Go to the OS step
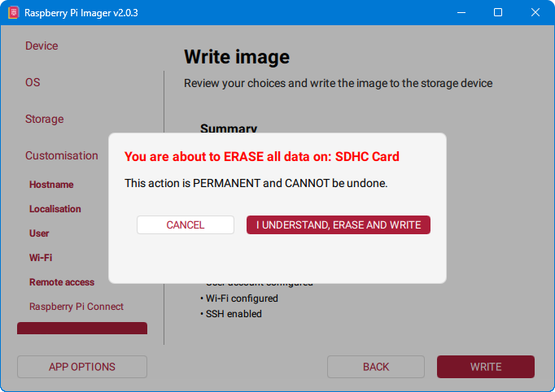Image resolution: width=555 pixels, height=392 pixels. click(33, 83)
